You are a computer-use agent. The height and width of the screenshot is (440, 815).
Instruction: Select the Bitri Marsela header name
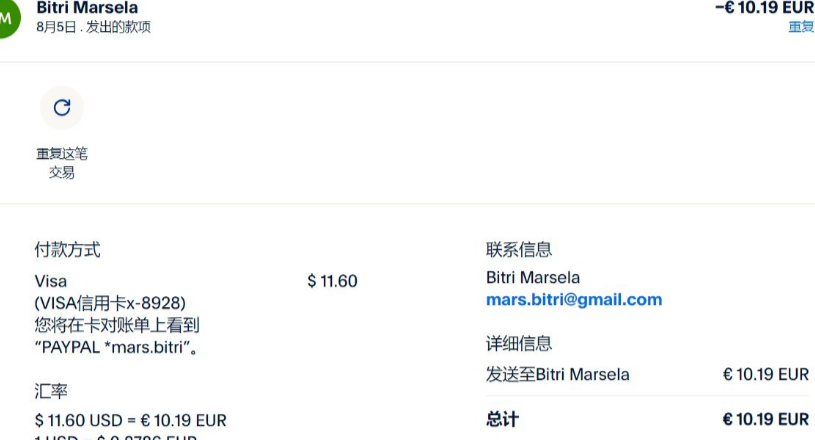click(x=87, y=8)
